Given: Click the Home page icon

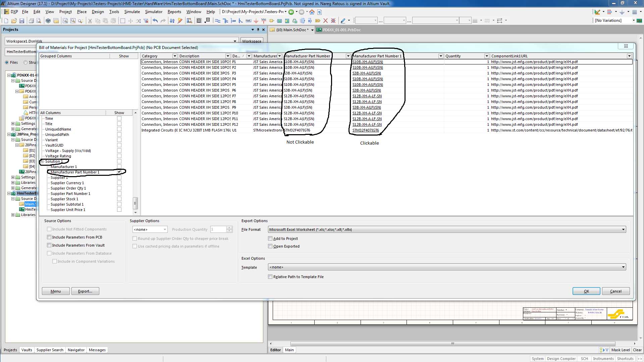Looking at the screenshot, I should [x=312, y=12].
